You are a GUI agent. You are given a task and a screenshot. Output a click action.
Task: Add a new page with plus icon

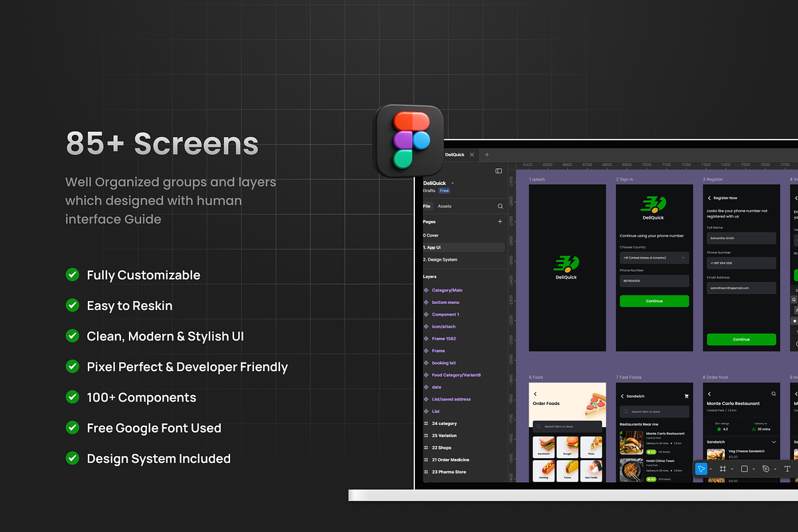click(x=500, y=221)
